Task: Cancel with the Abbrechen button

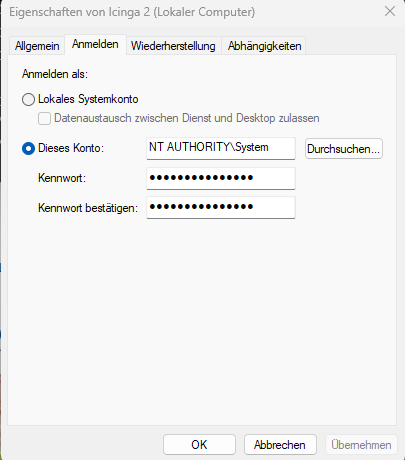Action: pos(280,445)
